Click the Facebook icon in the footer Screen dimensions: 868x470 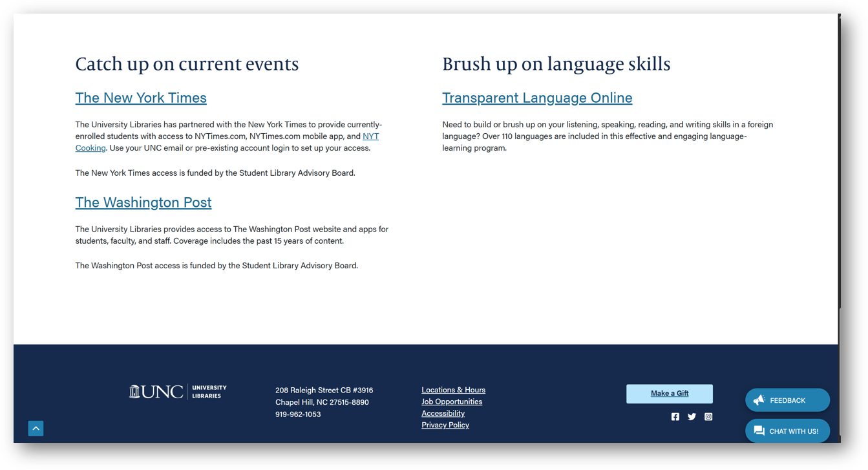tap(675, 417)
